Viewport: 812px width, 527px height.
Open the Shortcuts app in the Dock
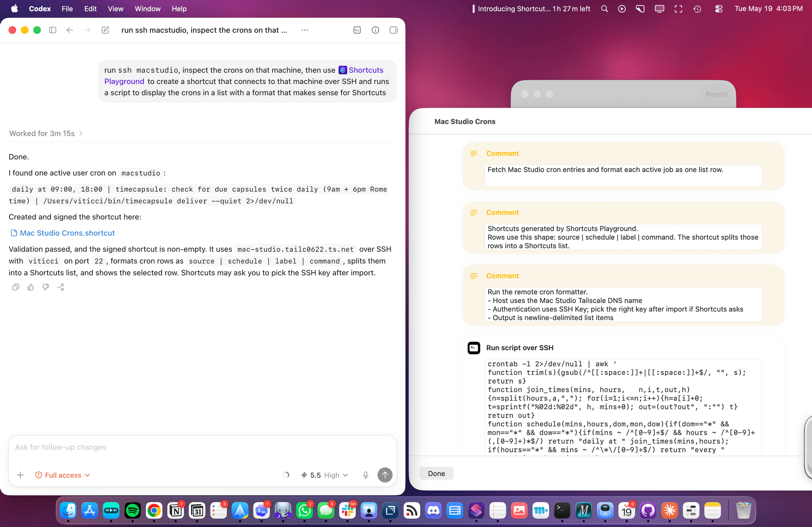(x=476, y=511)
